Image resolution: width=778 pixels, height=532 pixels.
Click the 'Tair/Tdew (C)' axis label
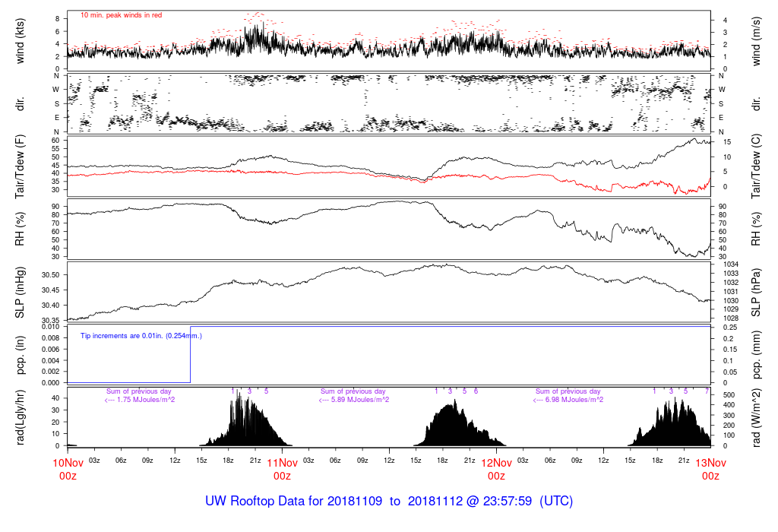pos(756,166)
